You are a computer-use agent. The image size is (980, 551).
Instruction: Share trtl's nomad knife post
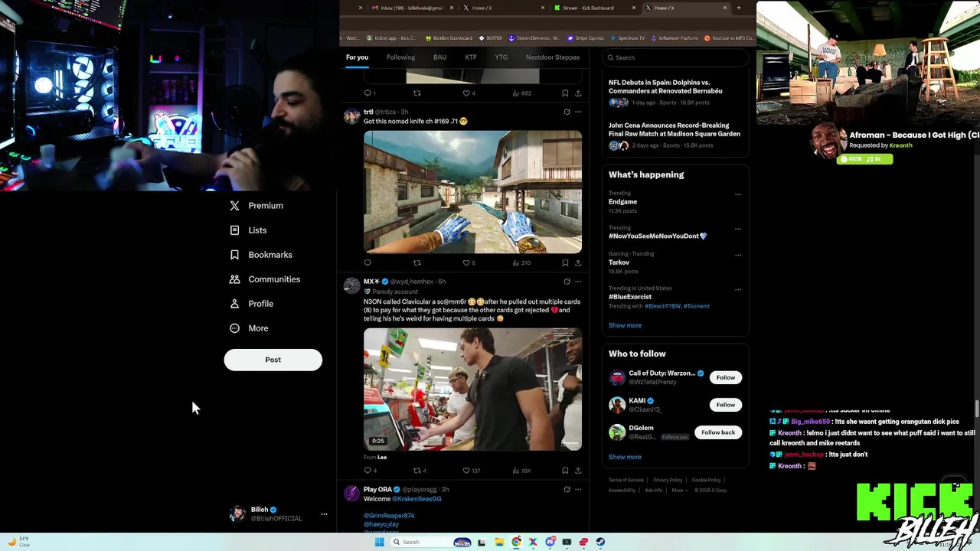[x=578, y=262]
